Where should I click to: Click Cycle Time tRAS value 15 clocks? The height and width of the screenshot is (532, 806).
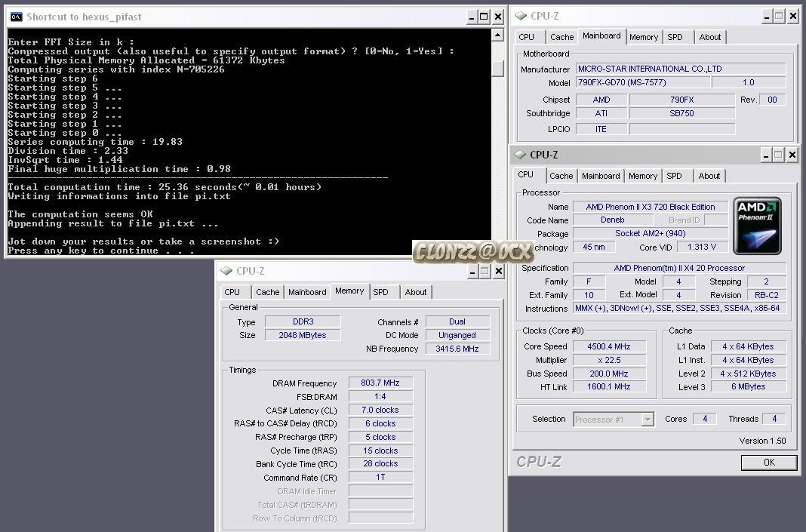pyautogui.click(x=380, y=451)
